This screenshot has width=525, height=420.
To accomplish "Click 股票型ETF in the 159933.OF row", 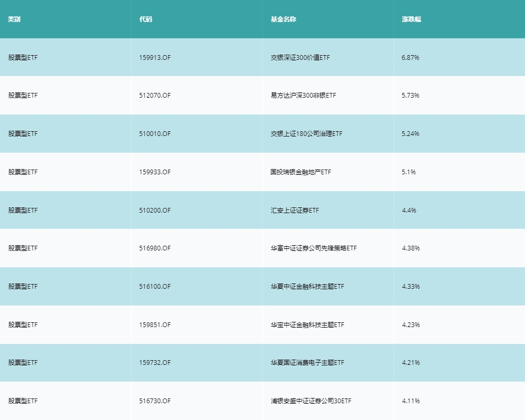I will (23, 172).
